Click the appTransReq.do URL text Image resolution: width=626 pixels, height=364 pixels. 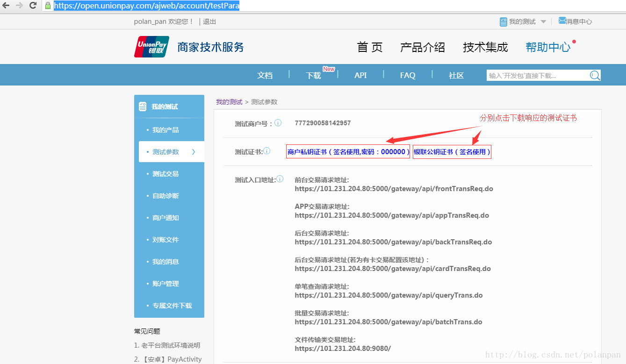(392, 215)
